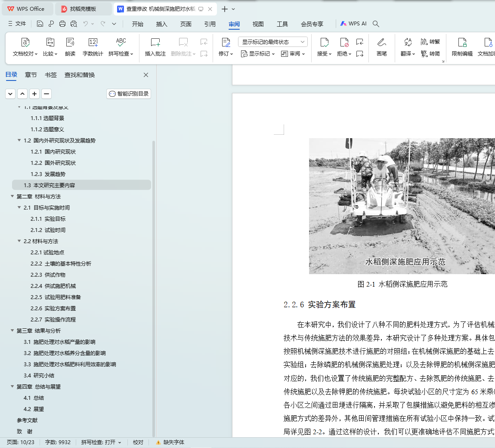Go to heading 3.4 研究小结
Viewport: 495px width, 448px height.
coord(39,375)
